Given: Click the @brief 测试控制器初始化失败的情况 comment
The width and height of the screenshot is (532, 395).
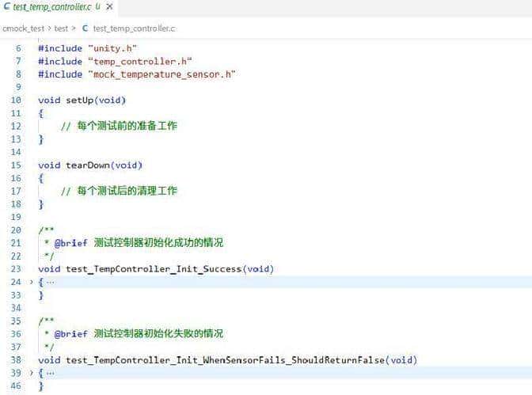Looking at the screenshot, I should 139,334.
